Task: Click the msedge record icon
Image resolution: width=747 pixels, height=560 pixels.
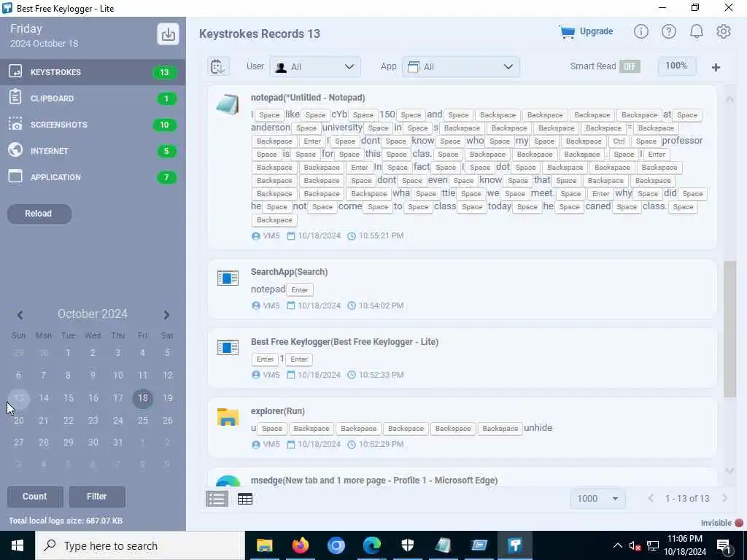Action: coord(228,480)
